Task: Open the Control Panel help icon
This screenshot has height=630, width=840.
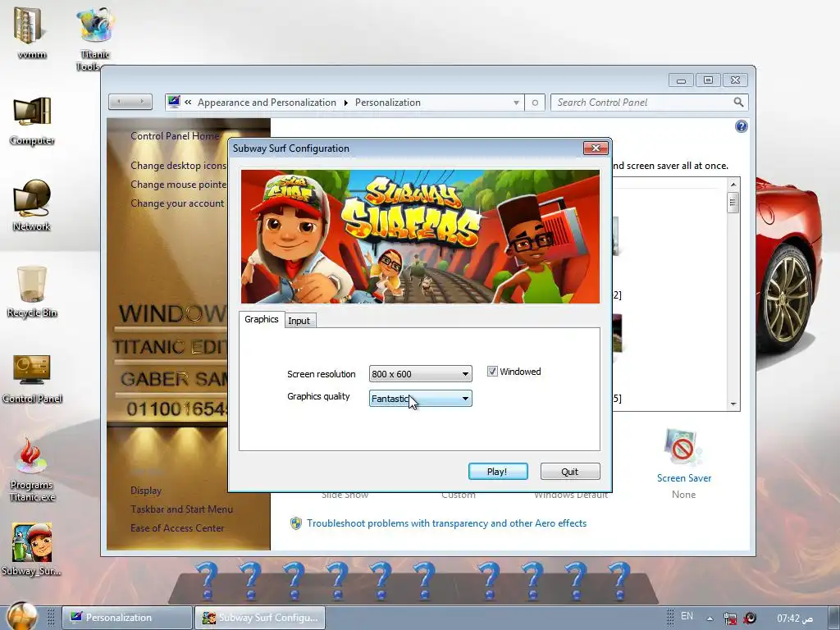Action: point(742,126)
